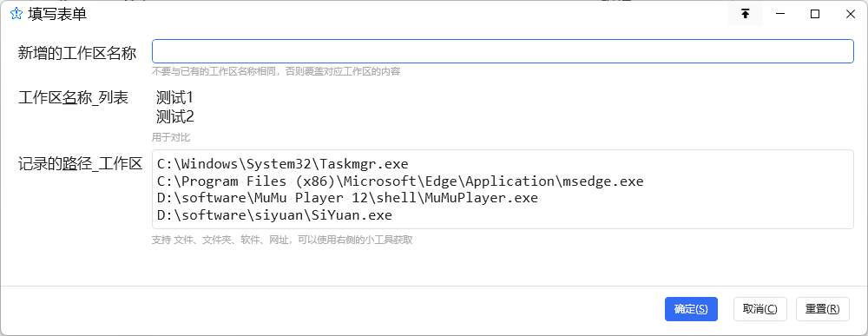Focus the 新增的工作区名称 input field
The width and height of the screenshot is (868, 336).
(503, 51)
